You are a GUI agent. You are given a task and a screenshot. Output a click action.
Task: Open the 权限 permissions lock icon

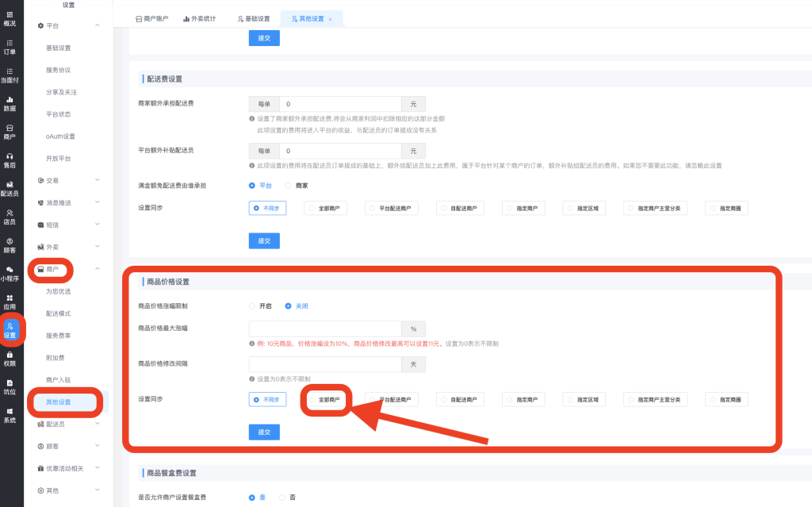coord(10,358)
